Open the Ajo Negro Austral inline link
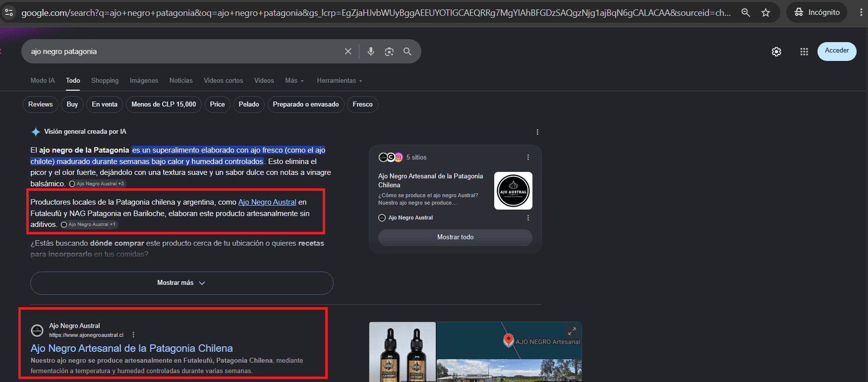Screen dimensions: 868x382 point(267,202)
